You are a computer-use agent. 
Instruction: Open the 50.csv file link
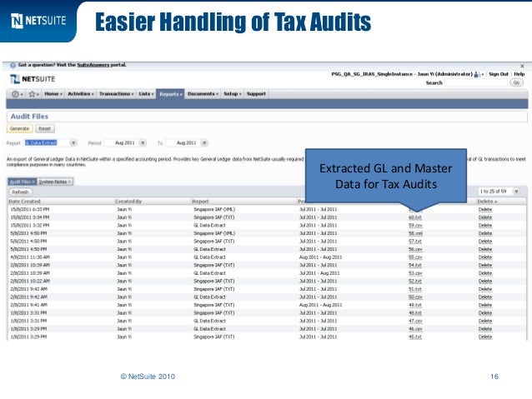(x=415, y=297)
